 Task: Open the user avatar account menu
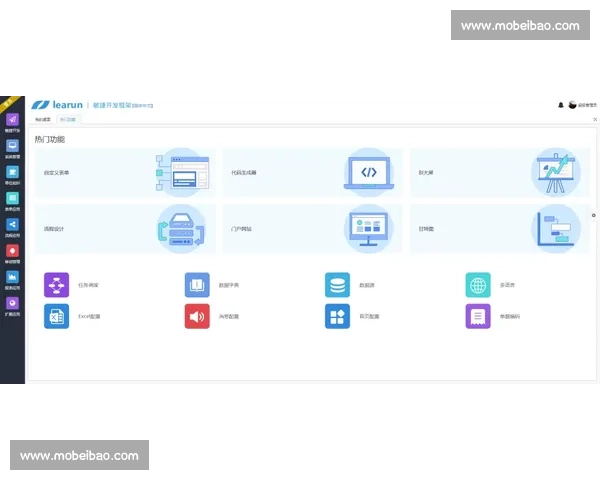[573, 104]
